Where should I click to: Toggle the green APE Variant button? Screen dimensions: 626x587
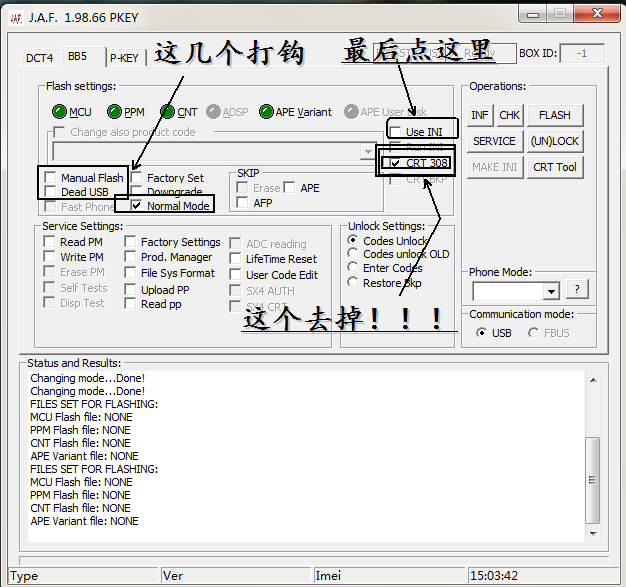pyautogui.click(x=266, y=112)
